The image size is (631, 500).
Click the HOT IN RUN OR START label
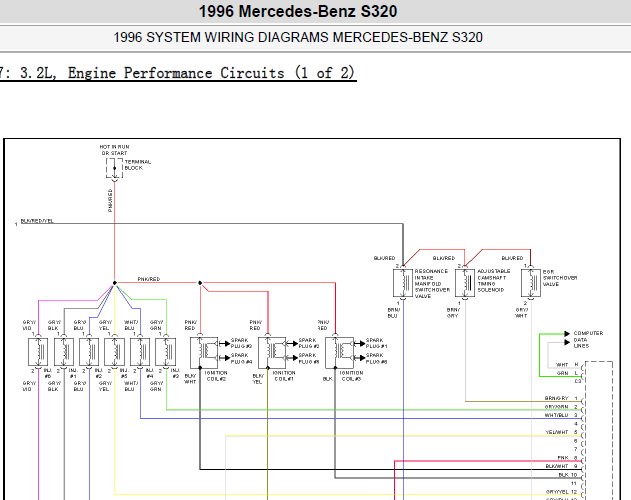[114, 150]
